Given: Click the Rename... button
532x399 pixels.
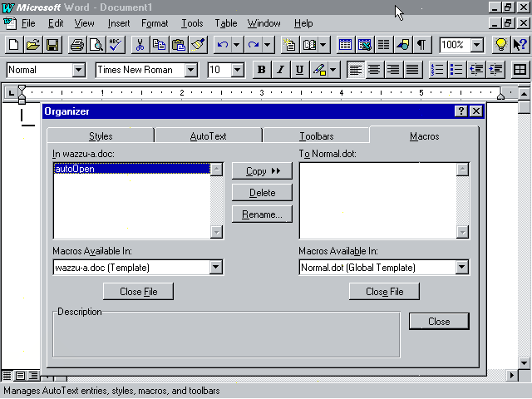Looking at the screenshot, I should pyautogui.click(x=262, y=214).
